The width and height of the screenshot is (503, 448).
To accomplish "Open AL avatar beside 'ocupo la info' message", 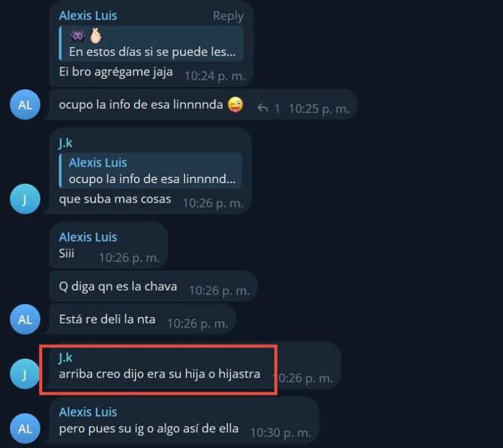I will (x=25, y=104).
